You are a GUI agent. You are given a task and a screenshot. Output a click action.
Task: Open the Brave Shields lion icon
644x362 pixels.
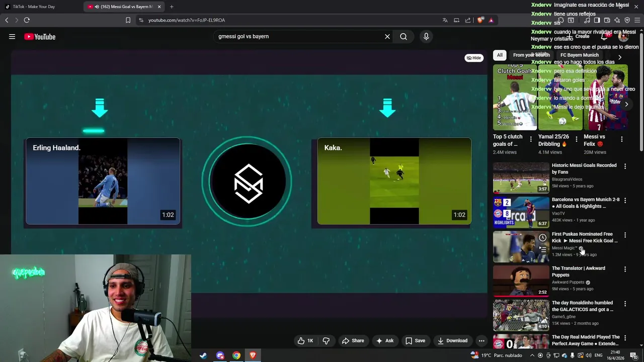coord(480,20)
